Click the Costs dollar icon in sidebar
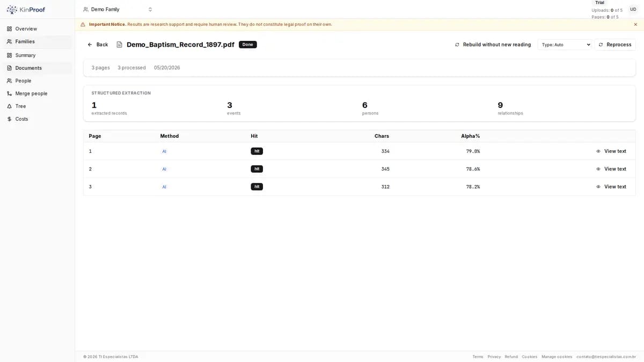The width and height of the screenshot is (644, 362). 9,119
